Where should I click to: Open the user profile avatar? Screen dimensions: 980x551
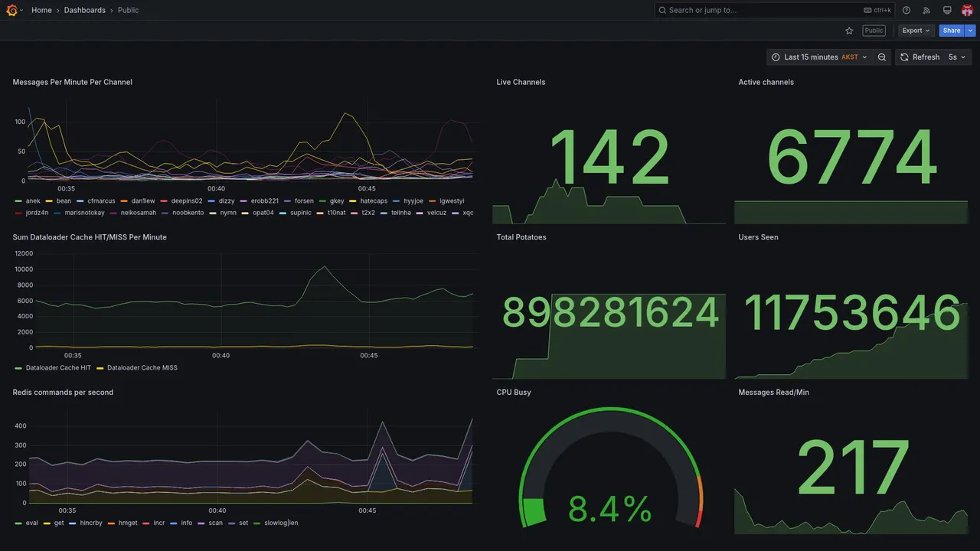pyautogui.click(x=967, y=10)
